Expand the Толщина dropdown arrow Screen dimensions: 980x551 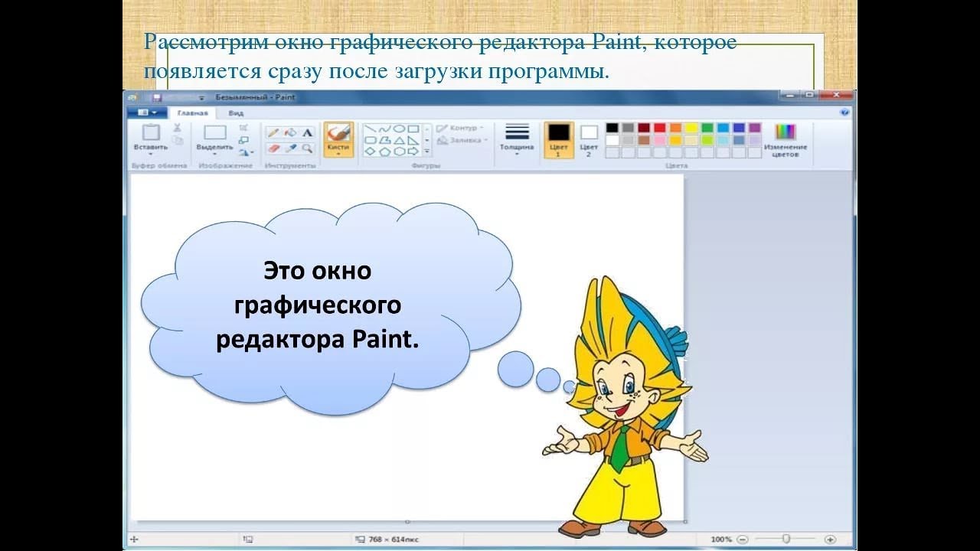[x=518, y=154]
